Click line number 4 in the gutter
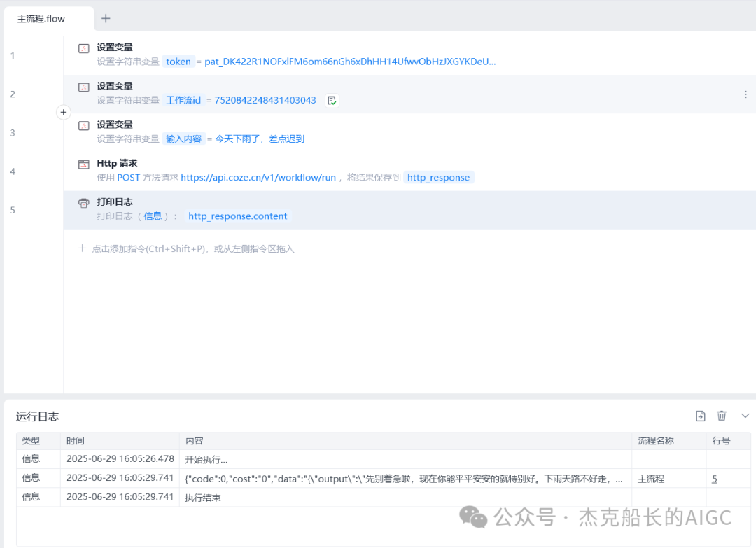Viewport: 756px width, 548px height. 13,171
